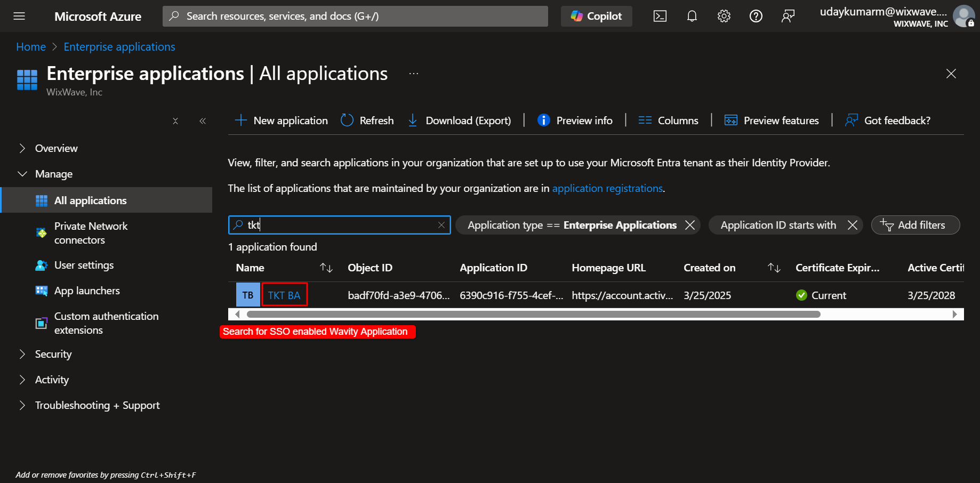Clear the sidebar menu search
The image size is (980, 483).
tap(175, 121)
